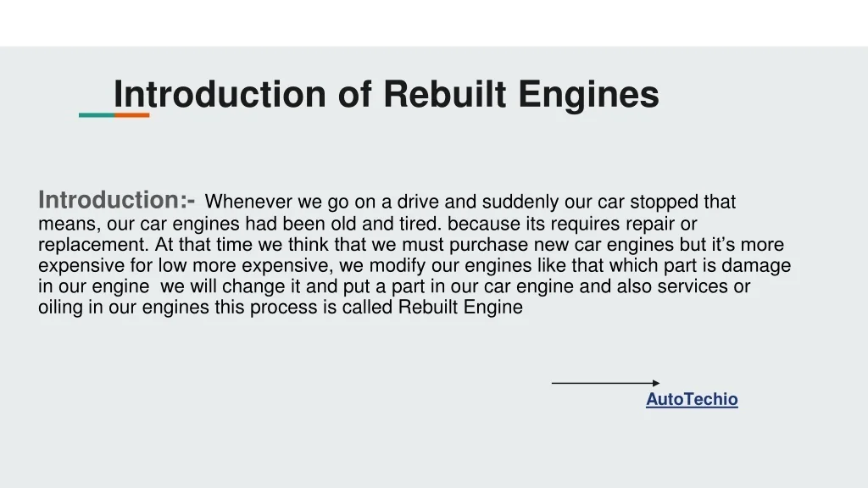The width and height of the screenshot is (868, 488).
Task: Click the orange segment of the title accent line
Action: click(131, 115)
